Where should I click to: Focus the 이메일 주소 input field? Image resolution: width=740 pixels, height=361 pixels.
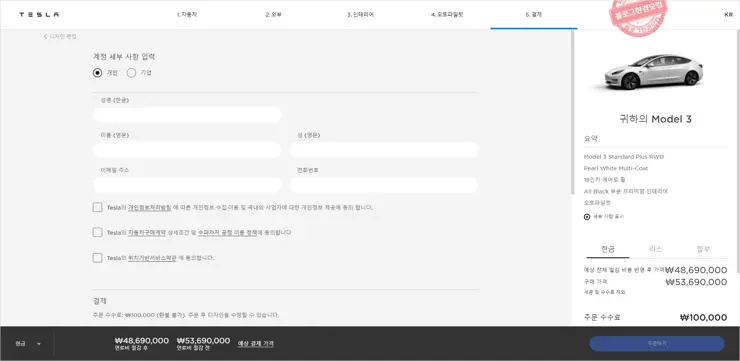click(x=187, y=185)
